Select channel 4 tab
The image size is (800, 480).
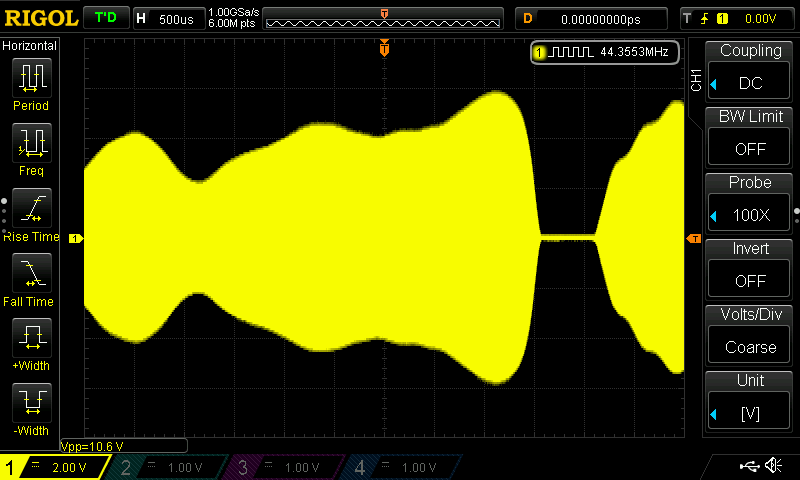pos(401,467)
